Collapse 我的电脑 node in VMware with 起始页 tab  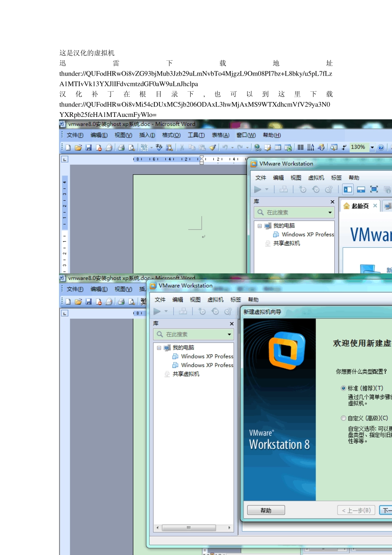click(x=260, y=226)
